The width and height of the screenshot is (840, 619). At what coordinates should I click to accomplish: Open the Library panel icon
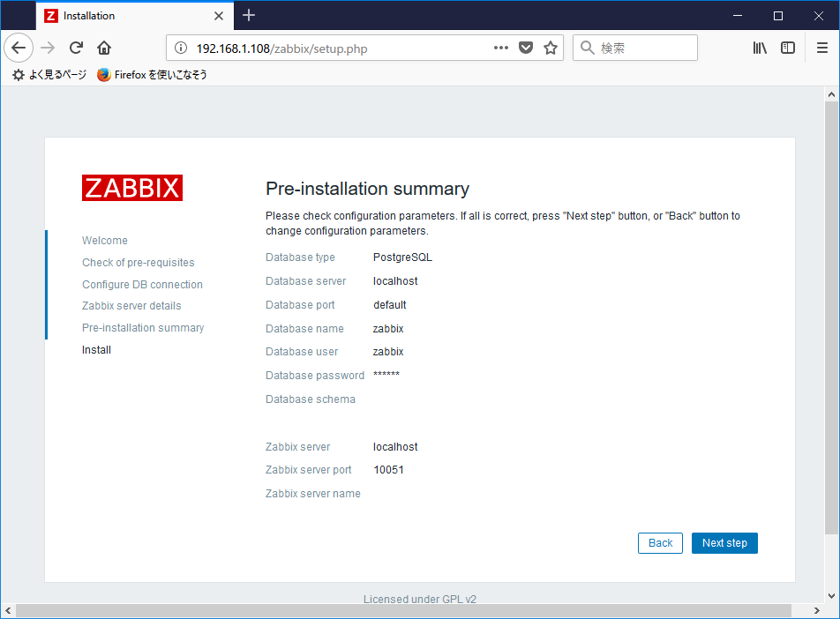point(760,48)
